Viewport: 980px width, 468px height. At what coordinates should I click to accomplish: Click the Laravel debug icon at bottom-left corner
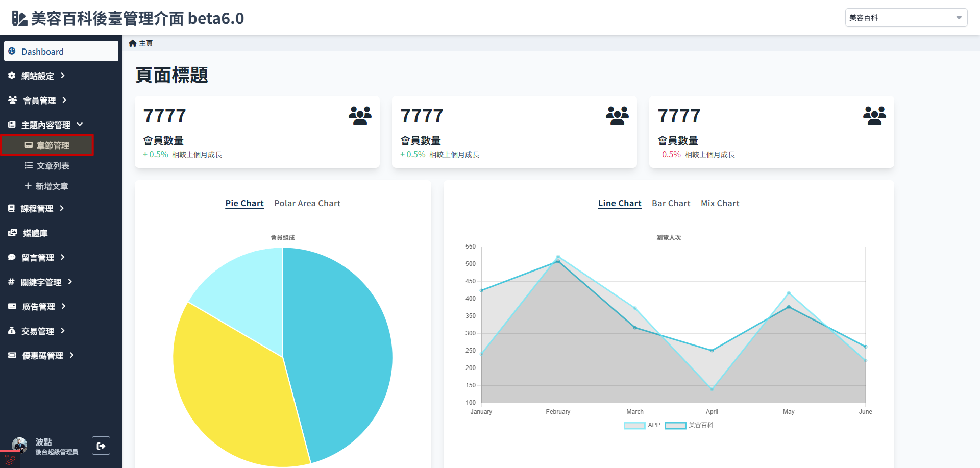9,459
